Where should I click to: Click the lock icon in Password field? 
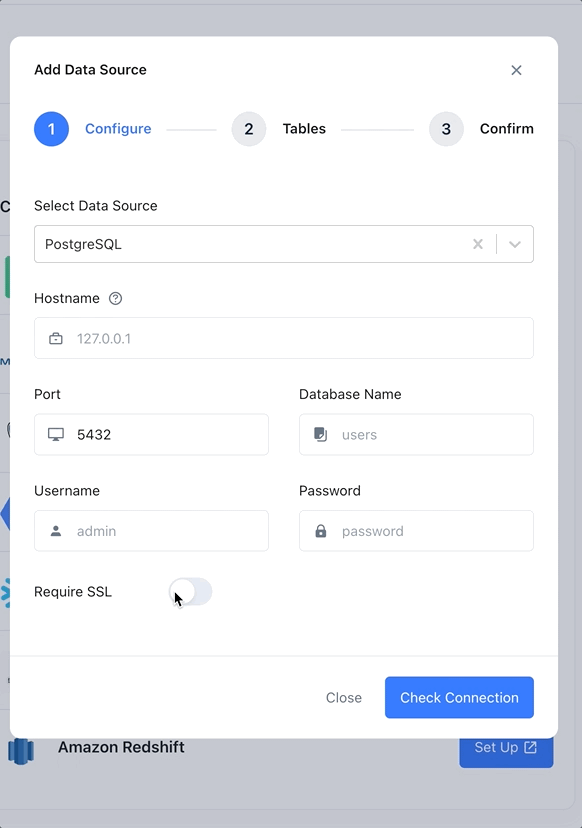(321, 531)
